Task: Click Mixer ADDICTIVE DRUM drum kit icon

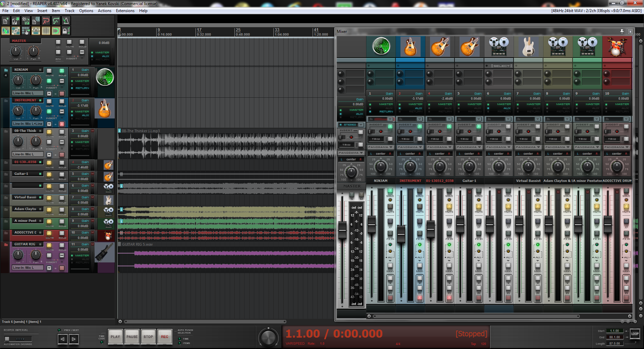Action: click(617, 47)
